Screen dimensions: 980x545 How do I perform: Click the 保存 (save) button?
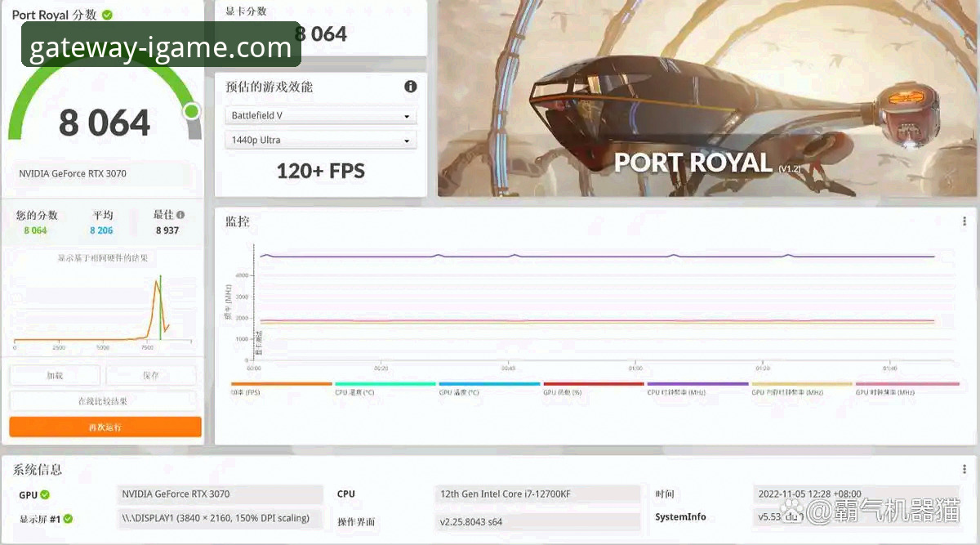pyautogui.click(x=151, y=376)
